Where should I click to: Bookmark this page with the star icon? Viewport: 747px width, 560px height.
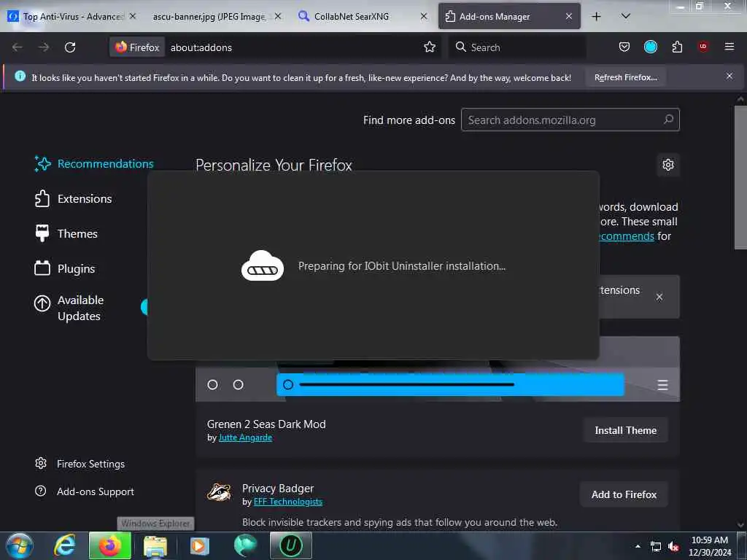click(430, 47)
